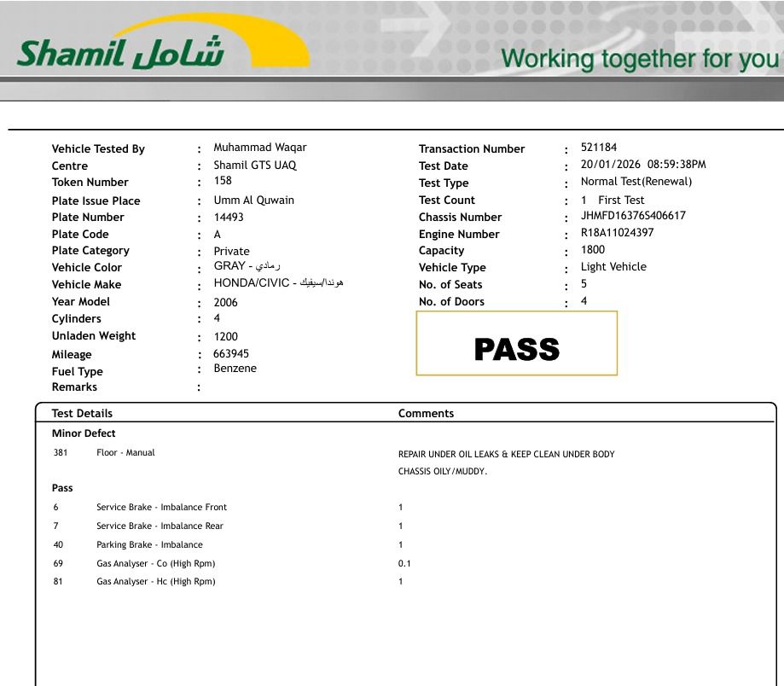Click the Comments column header
The height and width of the screenshot is (686, 784).
(426, 413)
